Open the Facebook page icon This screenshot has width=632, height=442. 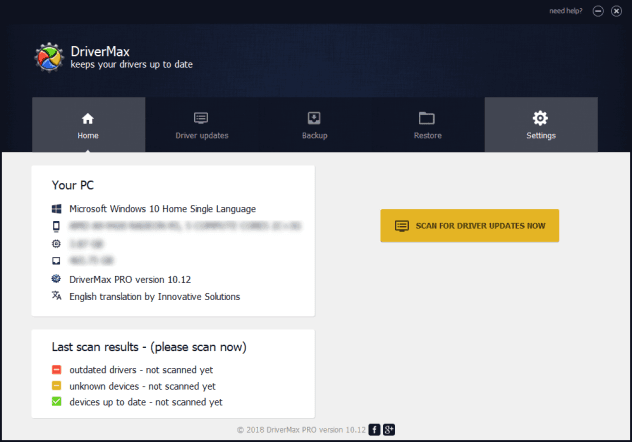tap(374, 430)
